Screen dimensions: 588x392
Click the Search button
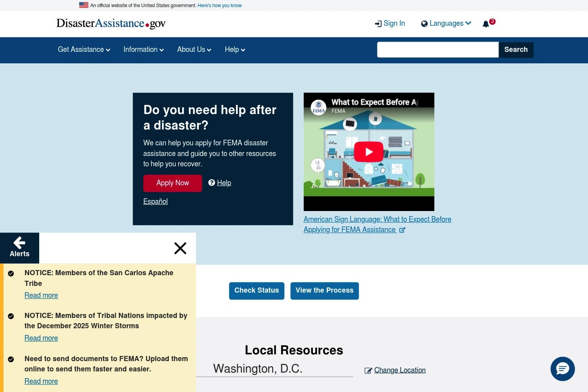516,49
